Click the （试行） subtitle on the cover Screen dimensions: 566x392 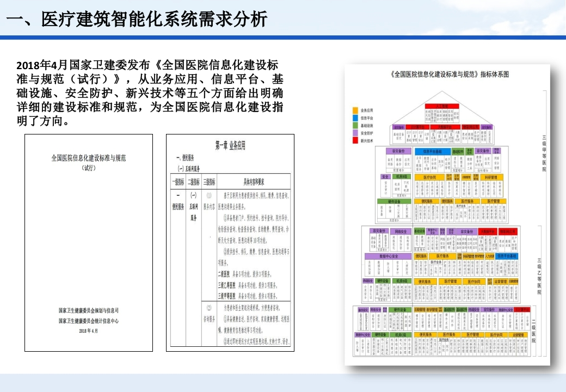88,168
